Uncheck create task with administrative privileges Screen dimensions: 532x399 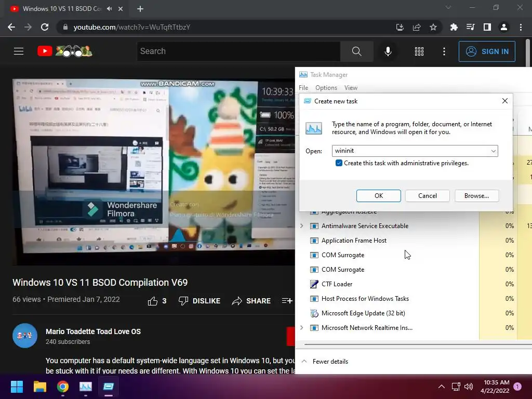click(339, 163)
